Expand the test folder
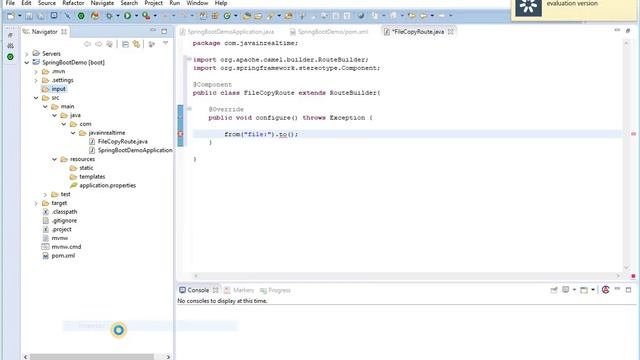 tap(45, 195)
